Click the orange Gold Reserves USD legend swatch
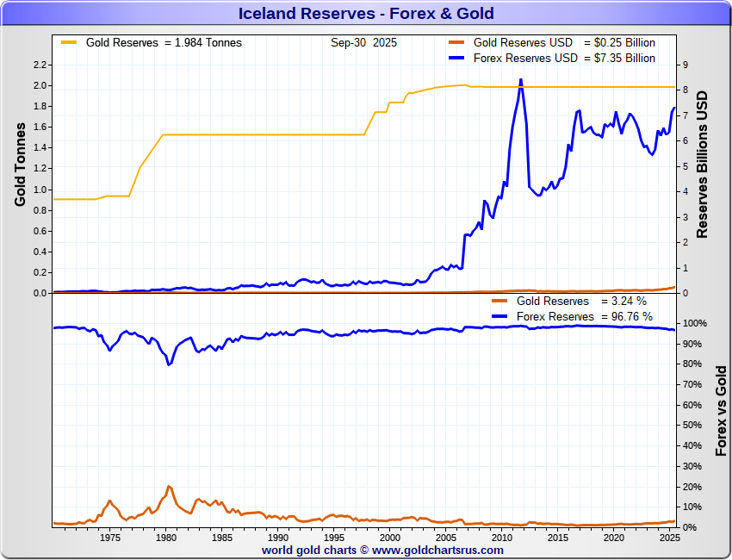 [x=456, y=42]
